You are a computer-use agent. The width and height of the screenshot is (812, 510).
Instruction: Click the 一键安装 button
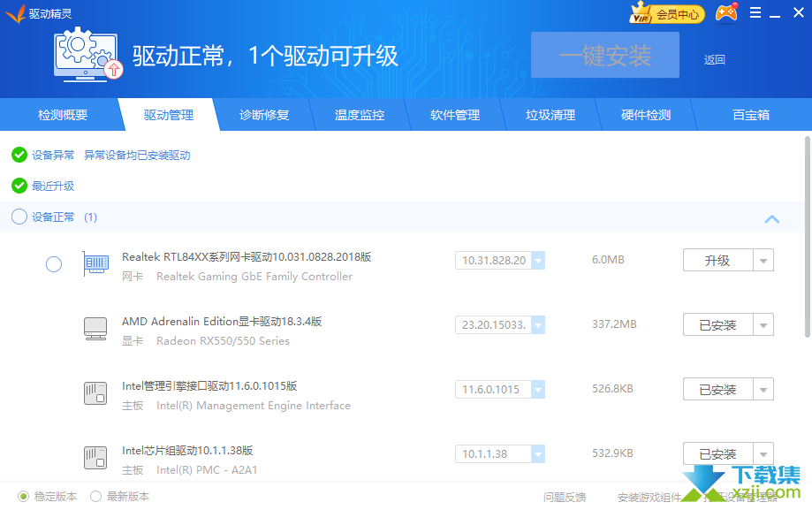605,55
